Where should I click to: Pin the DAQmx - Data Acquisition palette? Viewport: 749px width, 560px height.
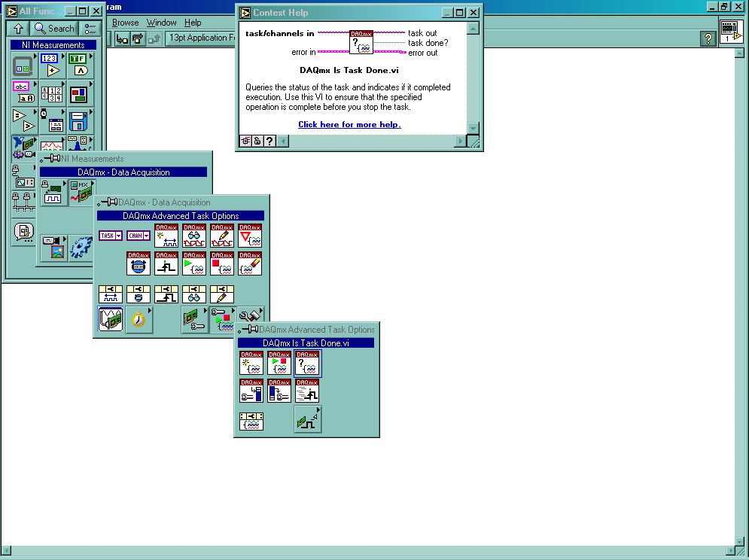tap(108, 202)
